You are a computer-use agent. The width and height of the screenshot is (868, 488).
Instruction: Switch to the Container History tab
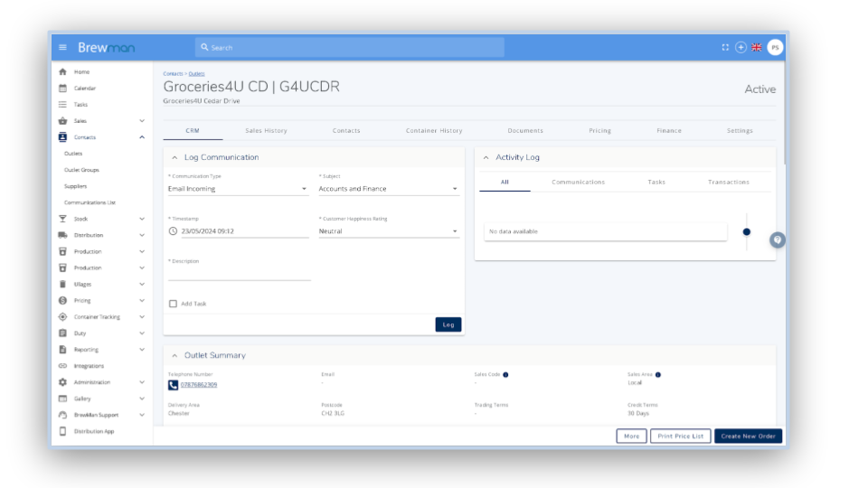click(x=434, y=130)
